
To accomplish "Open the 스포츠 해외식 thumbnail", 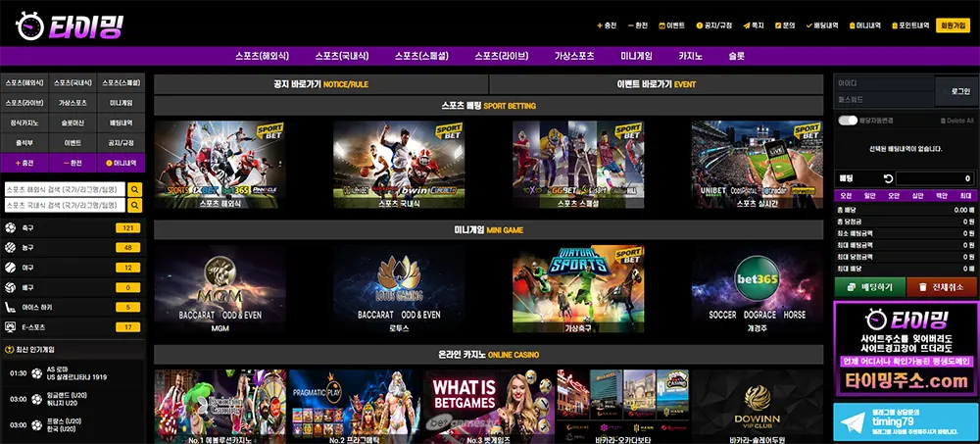I will pyautogui.click(x=220, y=165).
